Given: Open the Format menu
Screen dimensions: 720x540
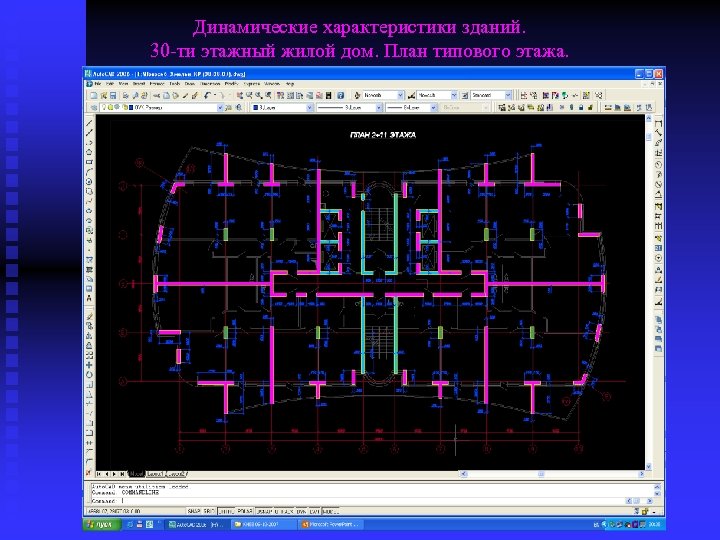Looking at the screenshot, I should 157,84.
